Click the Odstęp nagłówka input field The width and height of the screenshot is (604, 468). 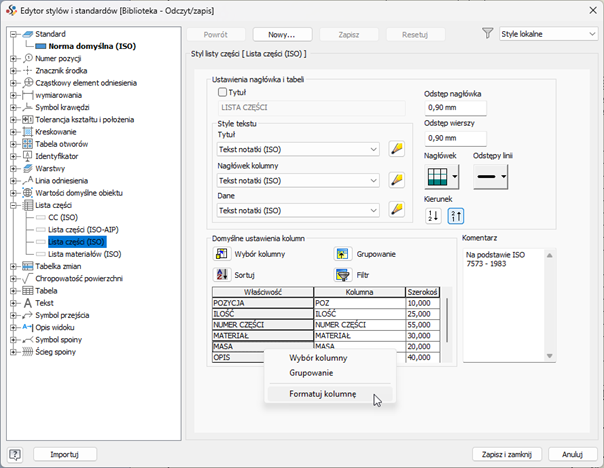point(454,108)
